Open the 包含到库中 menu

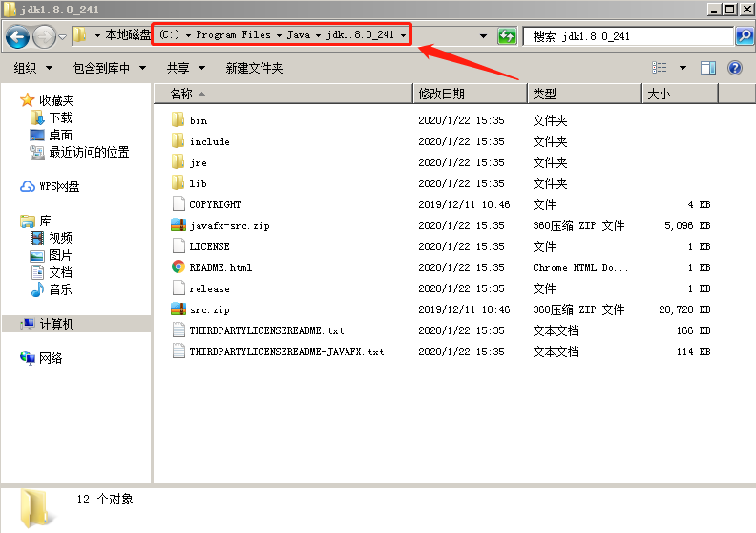[x=110, y=68]
